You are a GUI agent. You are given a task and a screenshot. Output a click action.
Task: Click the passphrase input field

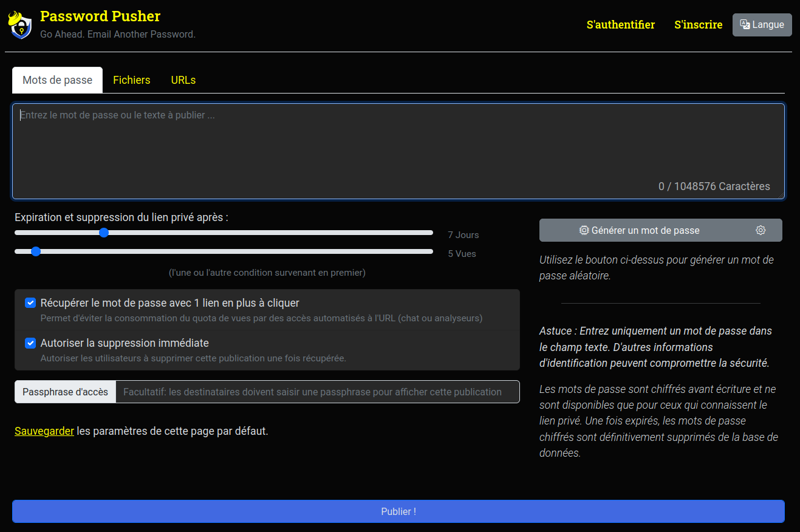point(316,392)
